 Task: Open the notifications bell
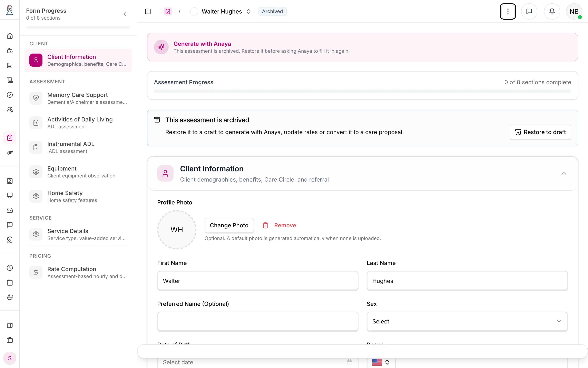[552, 11]
